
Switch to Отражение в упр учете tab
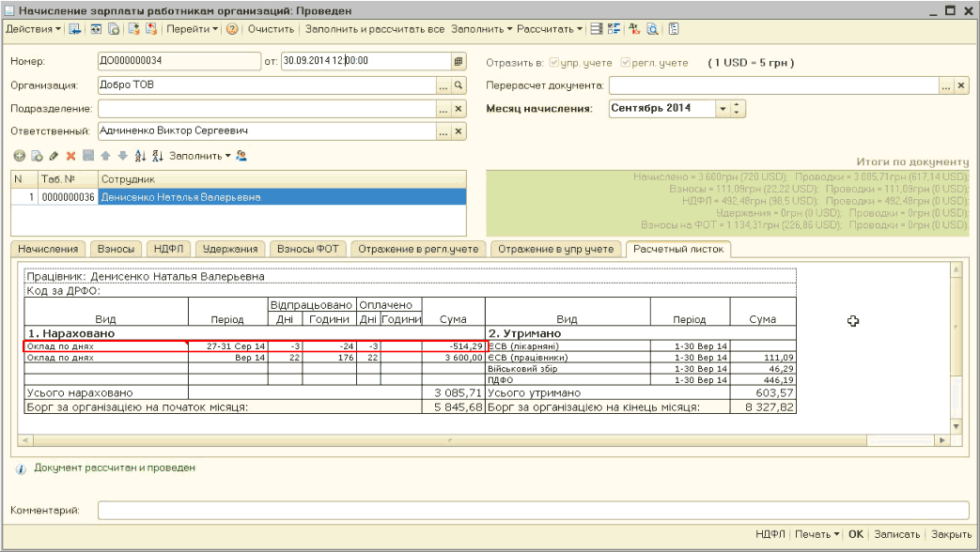pyautogui.click(x=555, y=249)
